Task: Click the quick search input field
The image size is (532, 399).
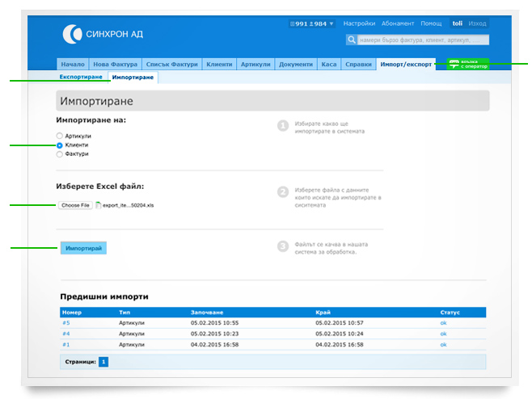Action: 422,40
